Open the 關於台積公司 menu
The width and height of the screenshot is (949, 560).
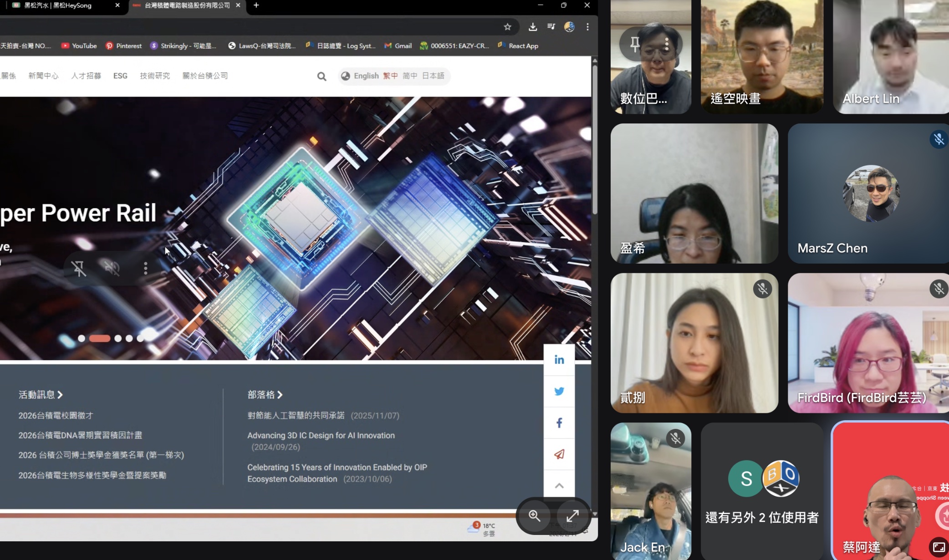click(x=205, y=76)
